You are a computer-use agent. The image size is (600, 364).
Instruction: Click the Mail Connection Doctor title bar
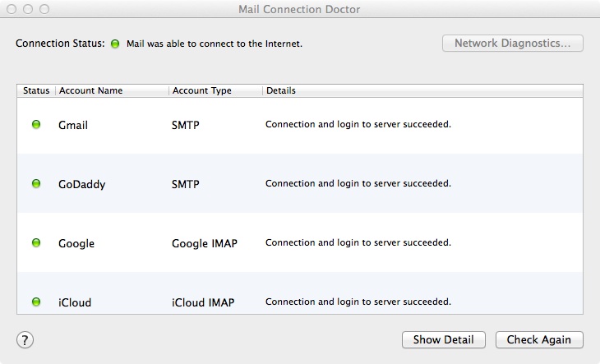(x=299, y=10)
